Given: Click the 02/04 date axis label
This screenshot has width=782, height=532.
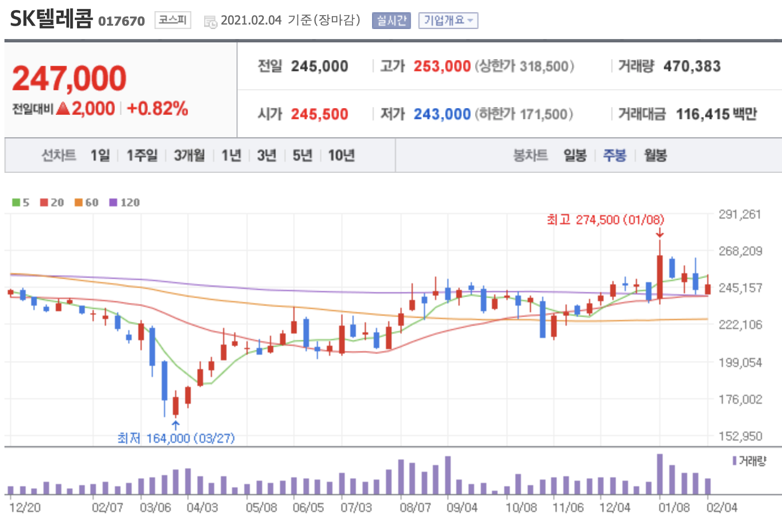Looking at the screenshot, I should (722, 507).
